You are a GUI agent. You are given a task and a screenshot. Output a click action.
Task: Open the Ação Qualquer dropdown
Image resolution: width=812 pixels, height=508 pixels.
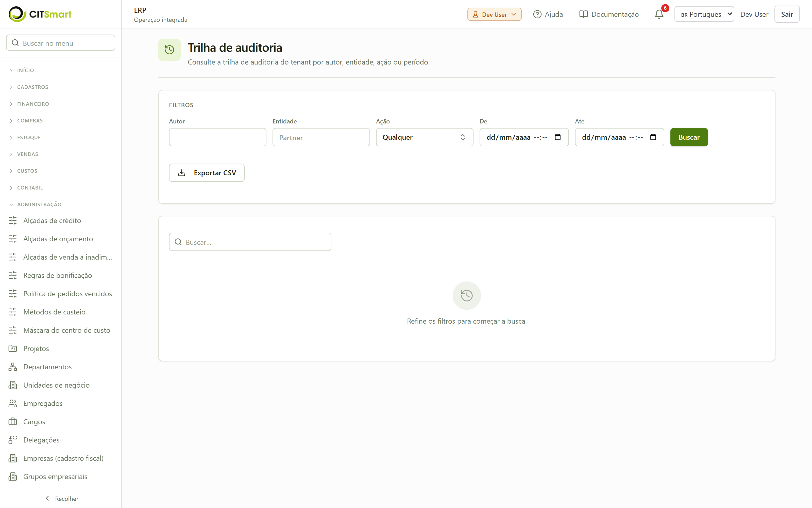(425, 137)
